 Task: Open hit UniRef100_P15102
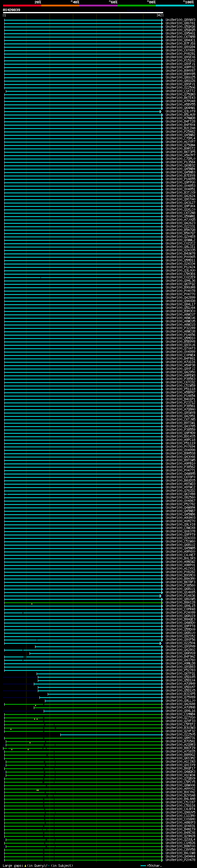click(180, 61)
